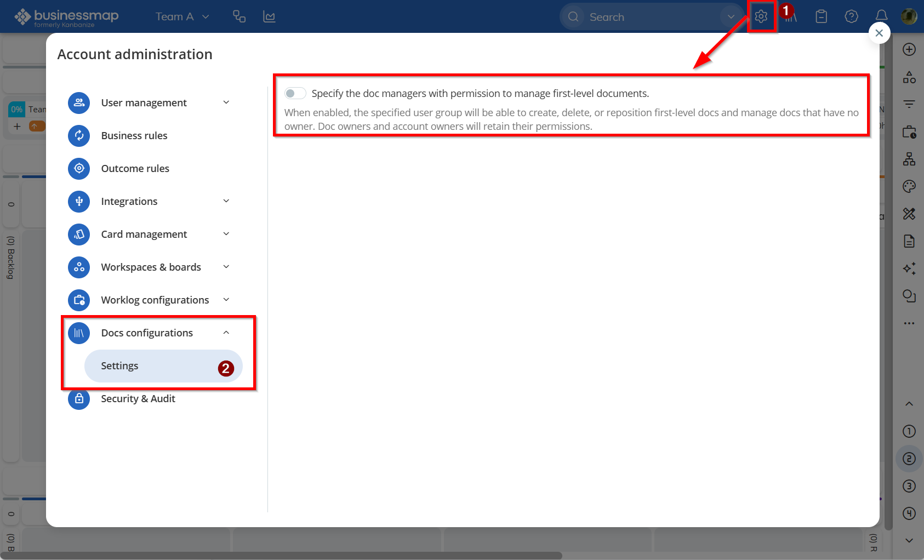Open the settings gear in top bar
The width and height of the screenshot is (924, 560).
(x=761, y=17)
